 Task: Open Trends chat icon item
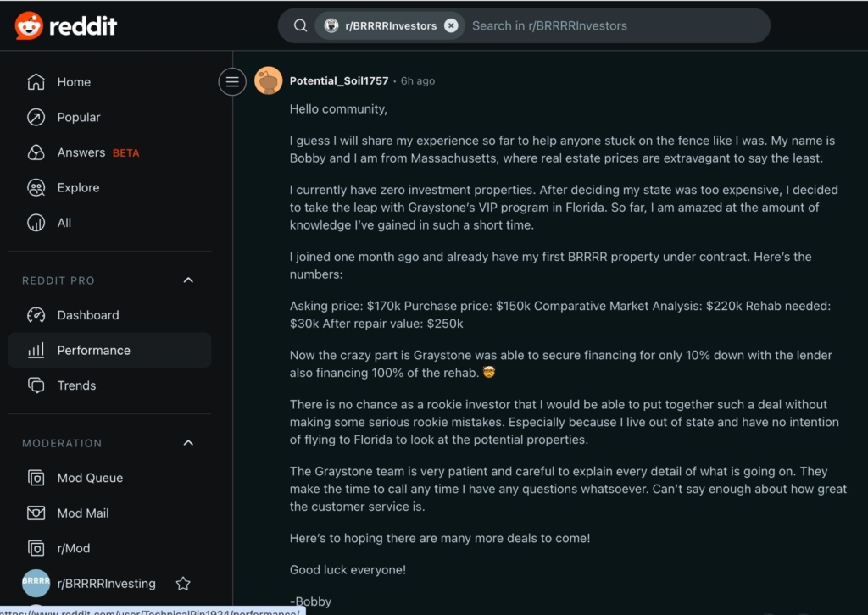point(36,385)
